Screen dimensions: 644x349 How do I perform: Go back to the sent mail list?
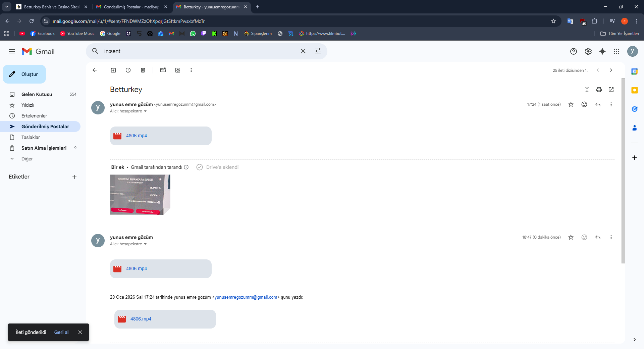pyautogui.click(x=95, y=70)
